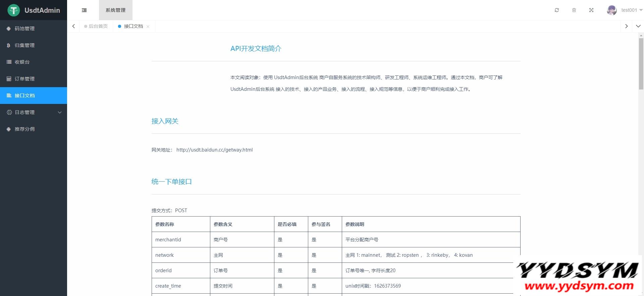This screenshot has height=296, width=644.
Task: Open 收银台 in the sidebar
Action: click(x=22, y=62)
